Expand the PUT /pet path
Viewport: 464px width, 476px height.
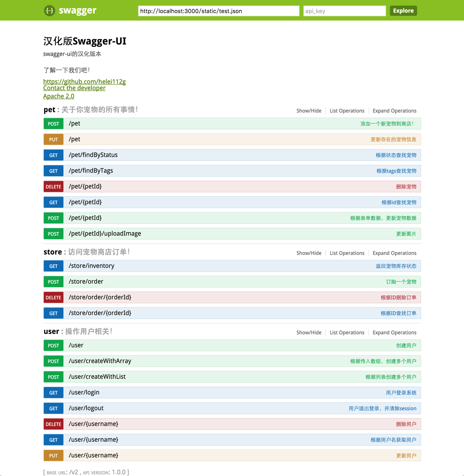click(x=74, y=139)
